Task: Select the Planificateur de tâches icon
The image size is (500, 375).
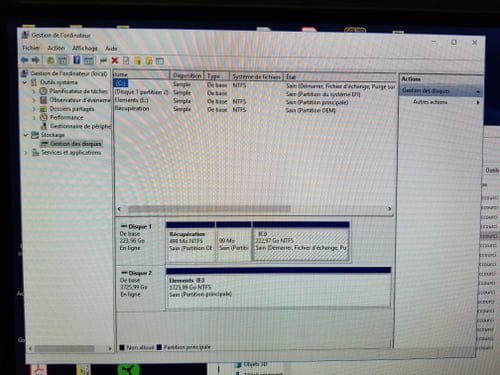Action: [x=43, y=91]
